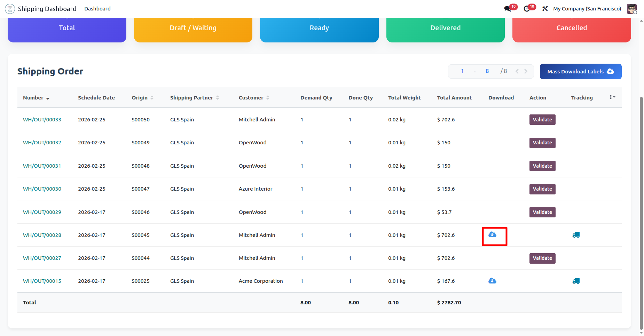Screen dimensions: 644x336
Task: Open optional columns dropdown in table header
Action: tap(612, 97)
